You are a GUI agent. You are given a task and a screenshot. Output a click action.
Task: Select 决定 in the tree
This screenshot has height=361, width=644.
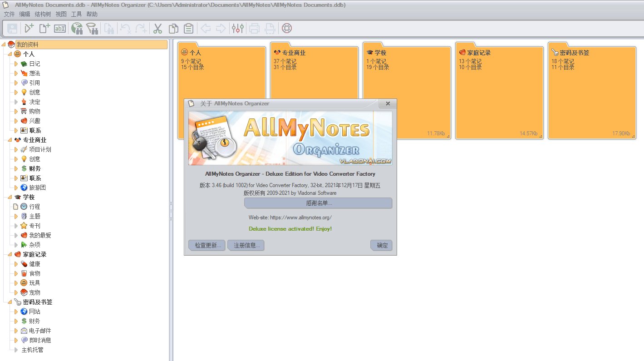click(34, 102)
